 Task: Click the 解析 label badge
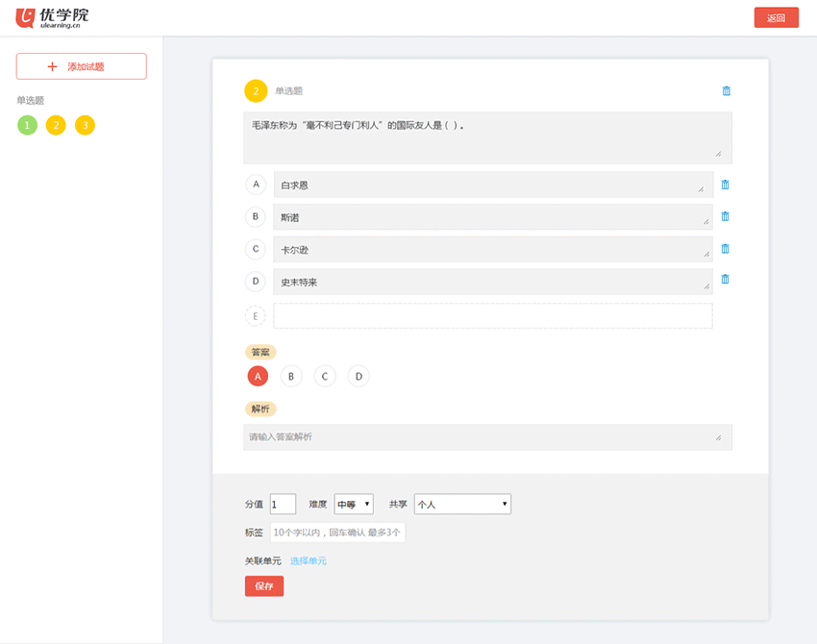tap(260, 409)
